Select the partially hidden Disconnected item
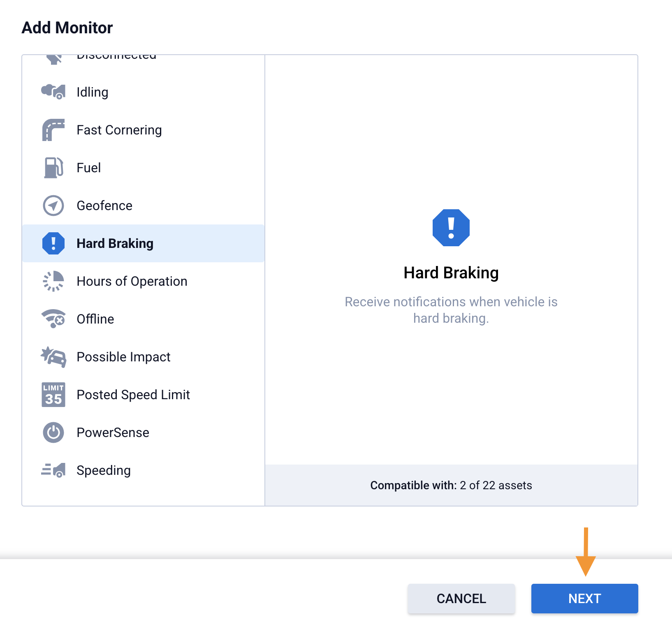The image size is (672, 629). [116, 58]
